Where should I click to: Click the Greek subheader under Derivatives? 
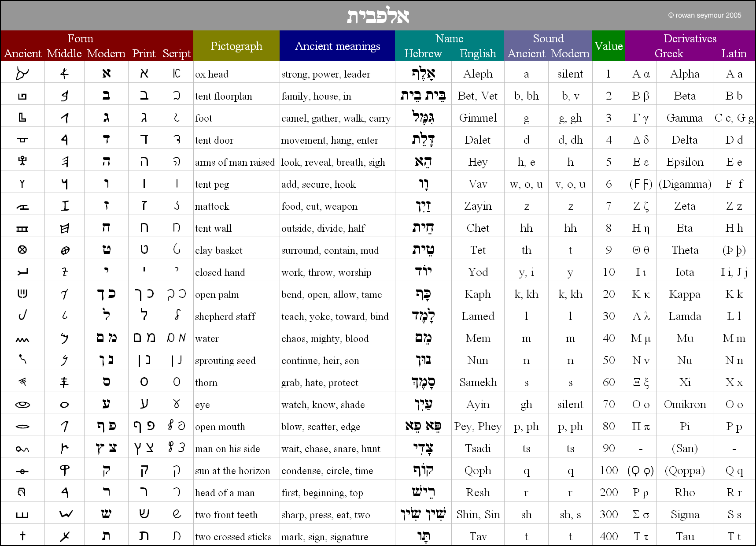tap(669, 53)
